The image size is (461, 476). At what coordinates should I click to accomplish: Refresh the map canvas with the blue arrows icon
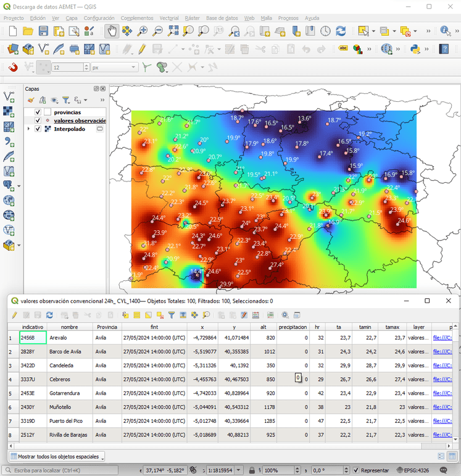click(341, 31)
